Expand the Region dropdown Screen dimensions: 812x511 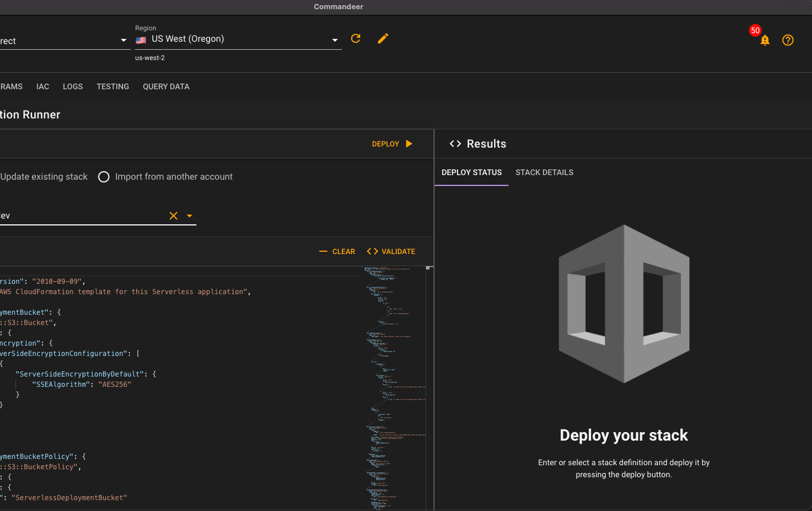coord(335,40)
